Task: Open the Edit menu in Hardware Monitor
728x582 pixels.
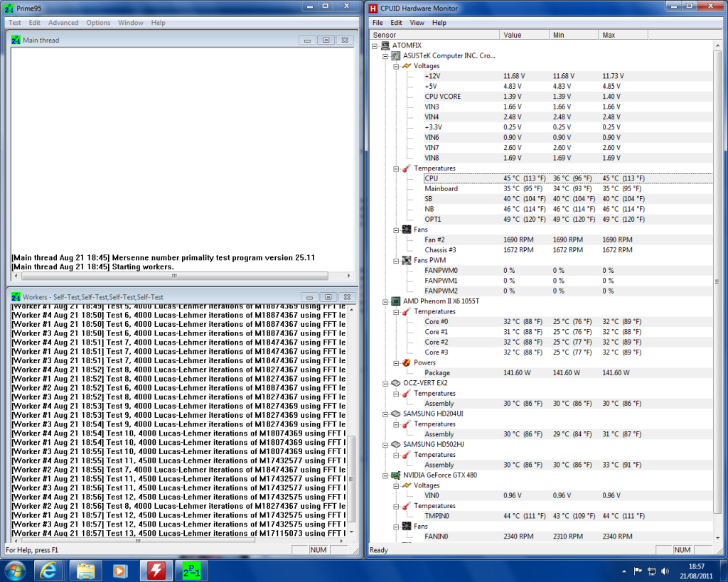Action: point(396,23)
